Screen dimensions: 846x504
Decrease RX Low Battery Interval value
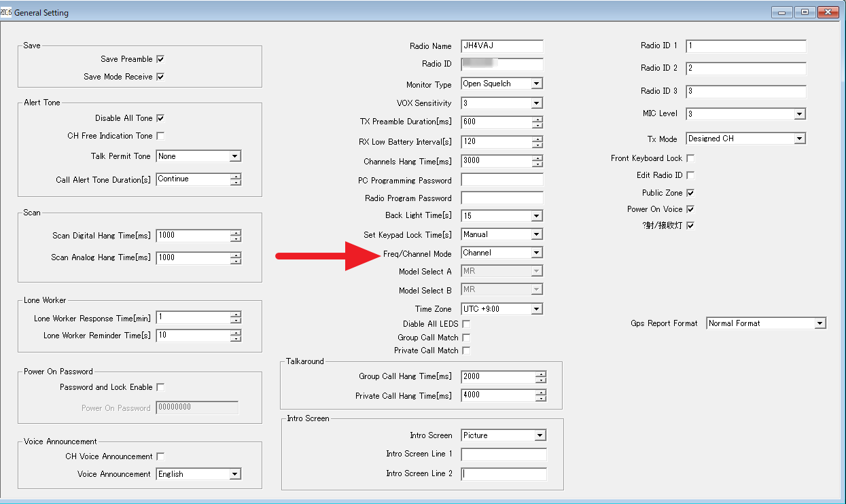tap(537, 145)
